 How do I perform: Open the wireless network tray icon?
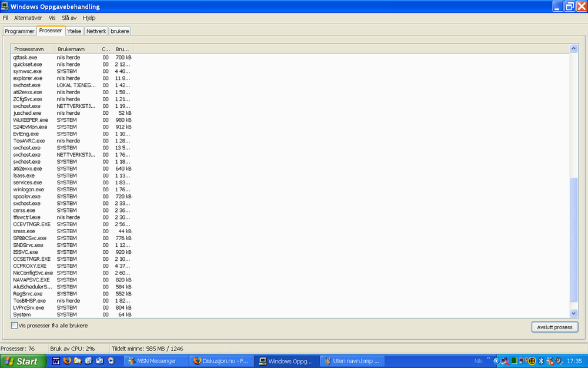coord(523,361)
